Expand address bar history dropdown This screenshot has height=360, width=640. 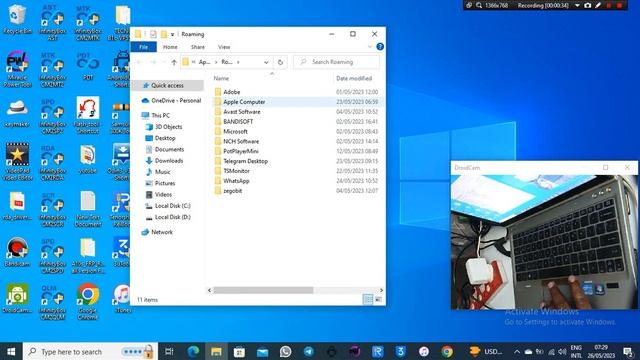[266, 62]
